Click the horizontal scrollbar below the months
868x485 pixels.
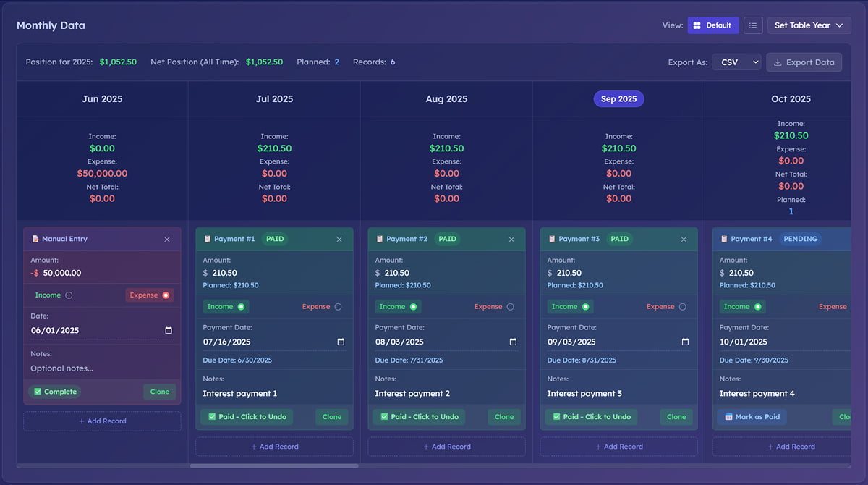pyautogui.click(x=274, y=466)
